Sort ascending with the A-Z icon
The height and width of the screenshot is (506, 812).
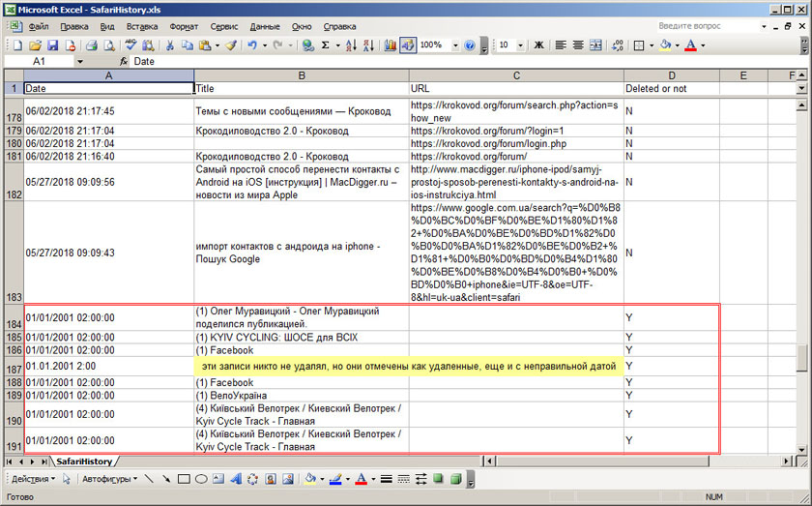351,45
